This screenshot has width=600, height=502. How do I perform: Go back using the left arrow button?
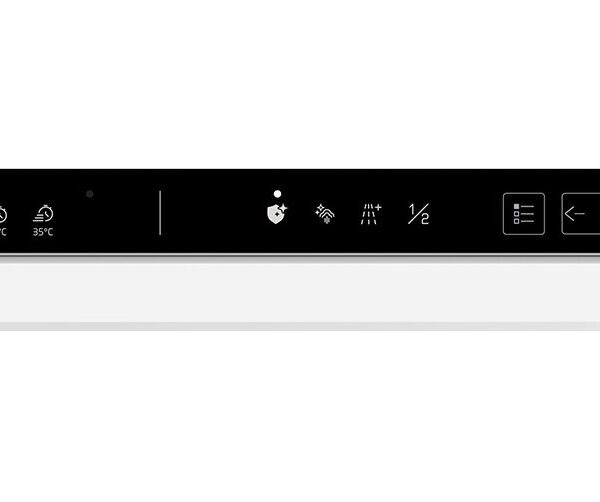[x=580, y=214]
